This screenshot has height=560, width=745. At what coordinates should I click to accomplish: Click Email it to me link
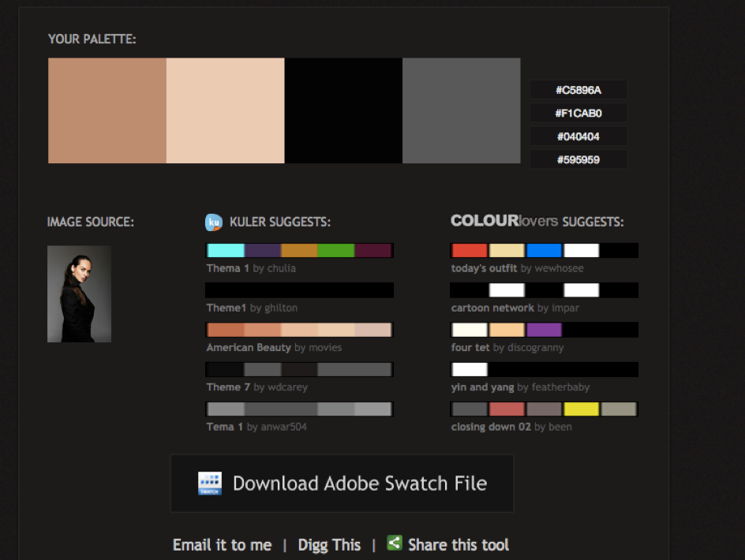click(x=222, y=545)
